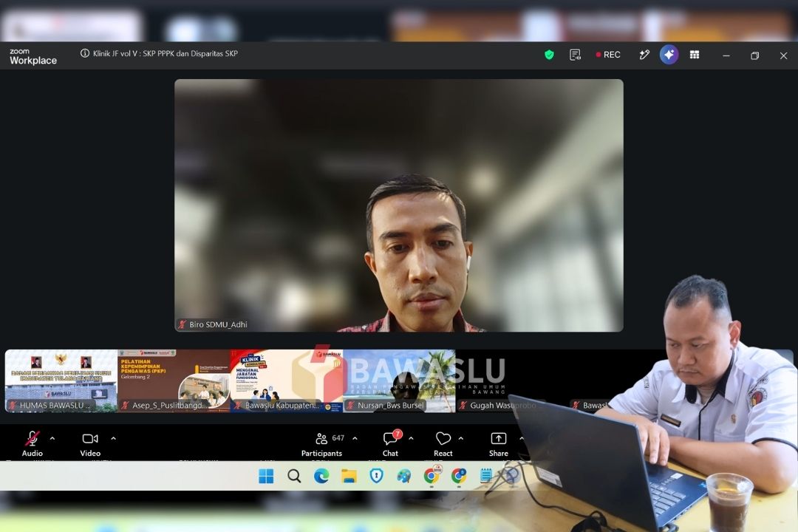Select the HUMAS BAWASLU participant thumbnail
Viewport: 798px width, 532px height.
click(61, 381)
